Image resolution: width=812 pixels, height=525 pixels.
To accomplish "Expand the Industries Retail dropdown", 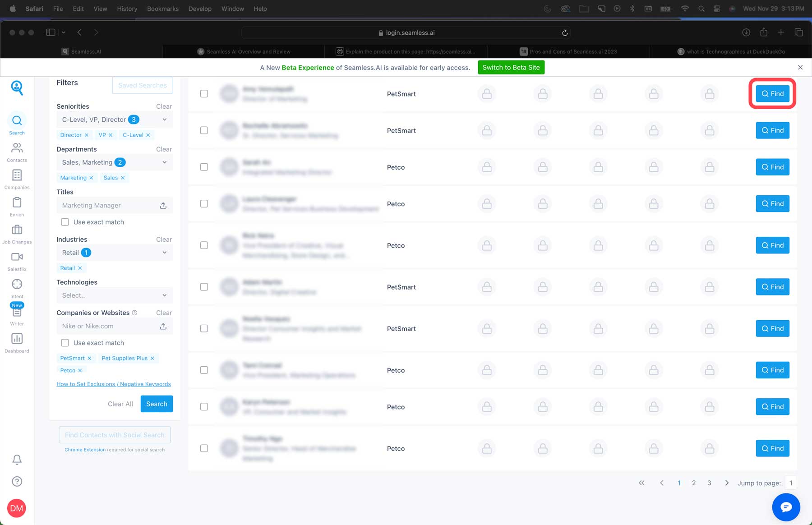I will click(x=164, y=253).
